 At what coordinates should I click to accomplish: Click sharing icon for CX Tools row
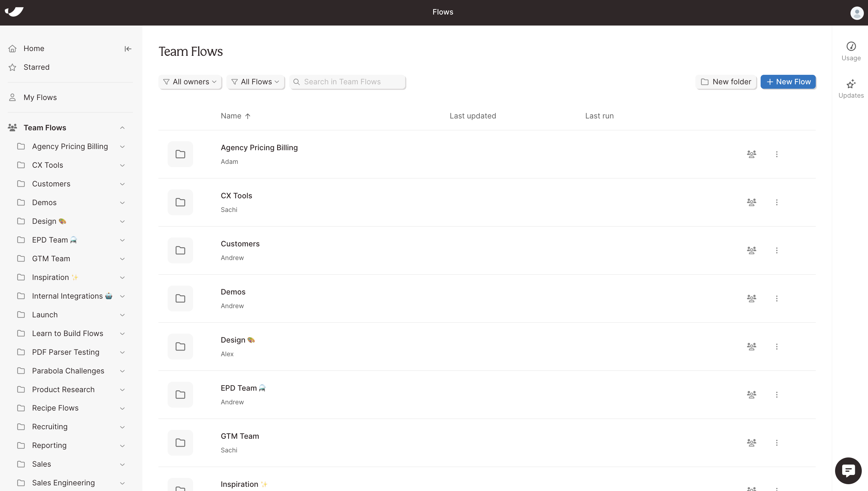751,202
